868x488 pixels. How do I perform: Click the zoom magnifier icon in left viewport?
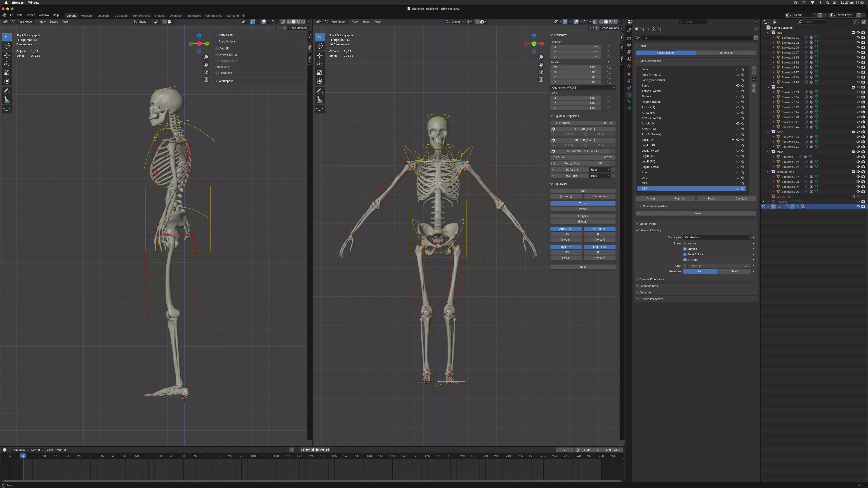(206, 57)
